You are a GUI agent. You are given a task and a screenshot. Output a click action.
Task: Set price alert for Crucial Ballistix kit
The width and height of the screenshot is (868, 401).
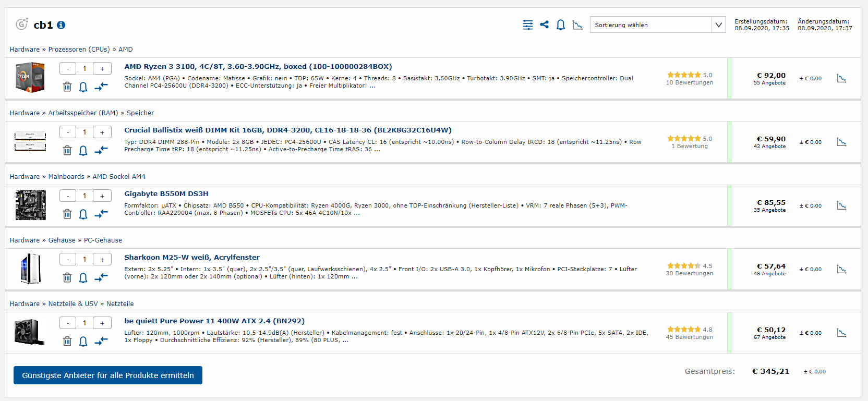pyautogui.click(x=83, y=150)
